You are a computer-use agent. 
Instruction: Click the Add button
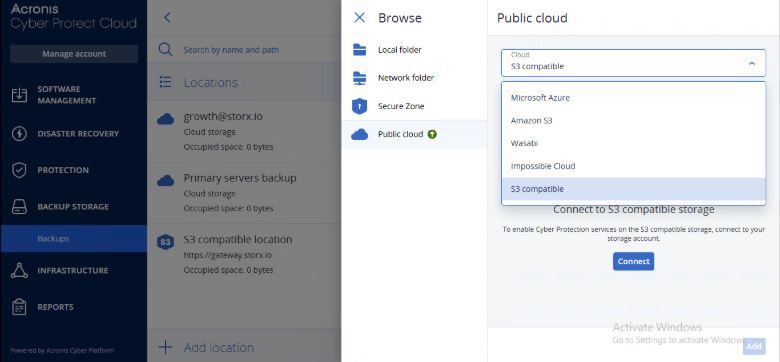click(754, 347)
